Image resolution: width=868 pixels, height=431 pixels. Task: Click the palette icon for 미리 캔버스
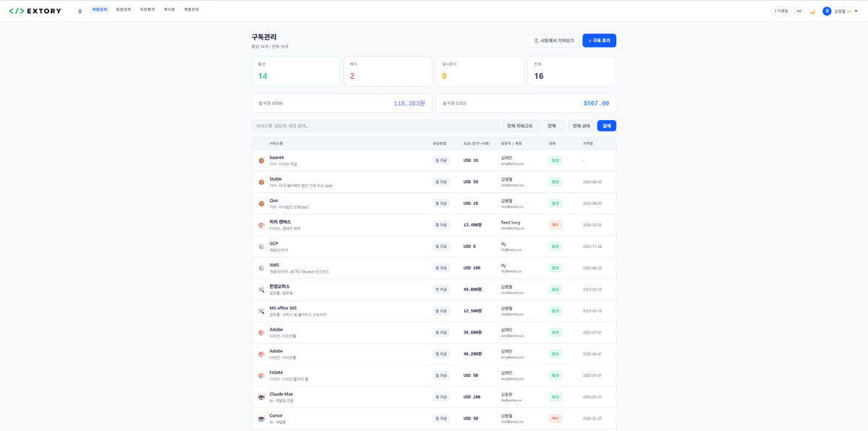pyautogui.click(x=261, y=225)
